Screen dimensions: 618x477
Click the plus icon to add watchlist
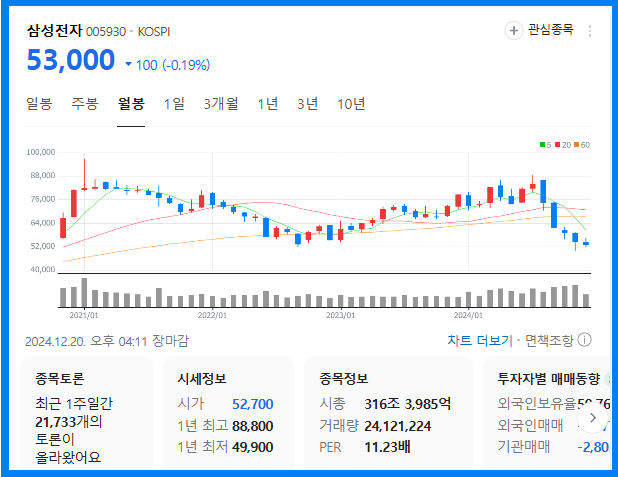tap(514, 31)
